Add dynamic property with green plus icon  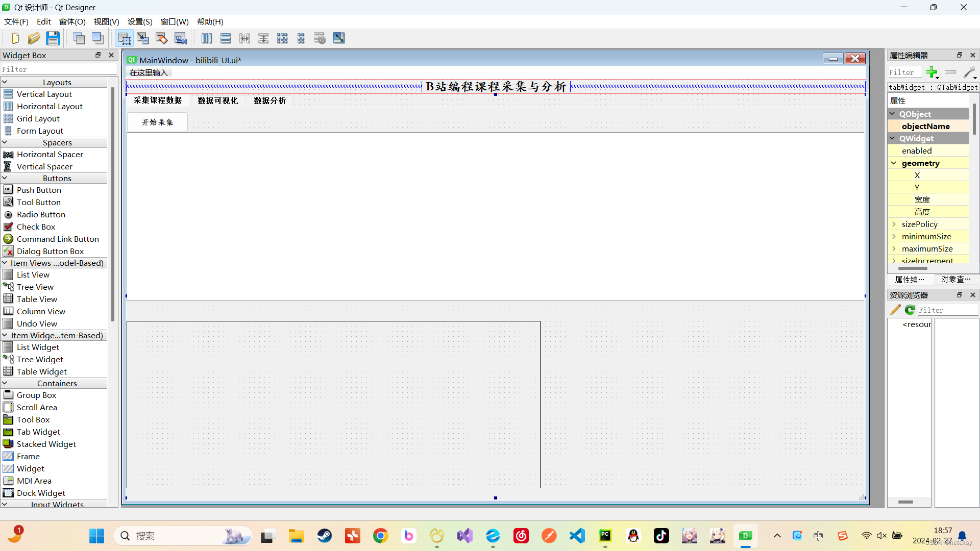click(x=932, y=72)
